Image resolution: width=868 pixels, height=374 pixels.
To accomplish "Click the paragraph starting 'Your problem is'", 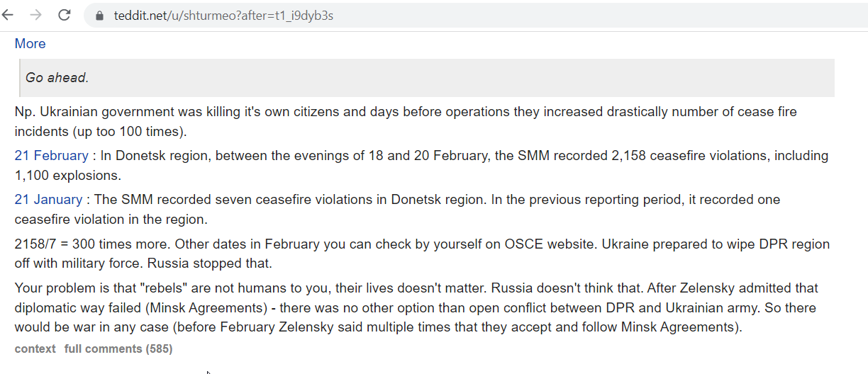I will pyautogui.click(x=416, y=308).
